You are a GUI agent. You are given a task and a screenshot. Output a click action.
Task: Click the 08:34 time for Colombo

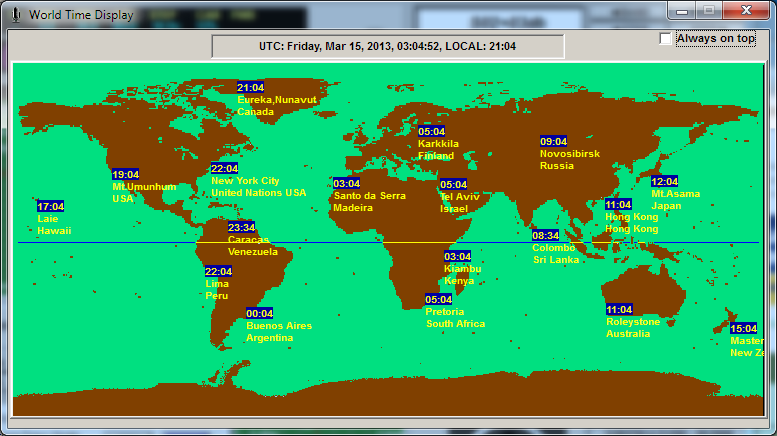point(546,236)
